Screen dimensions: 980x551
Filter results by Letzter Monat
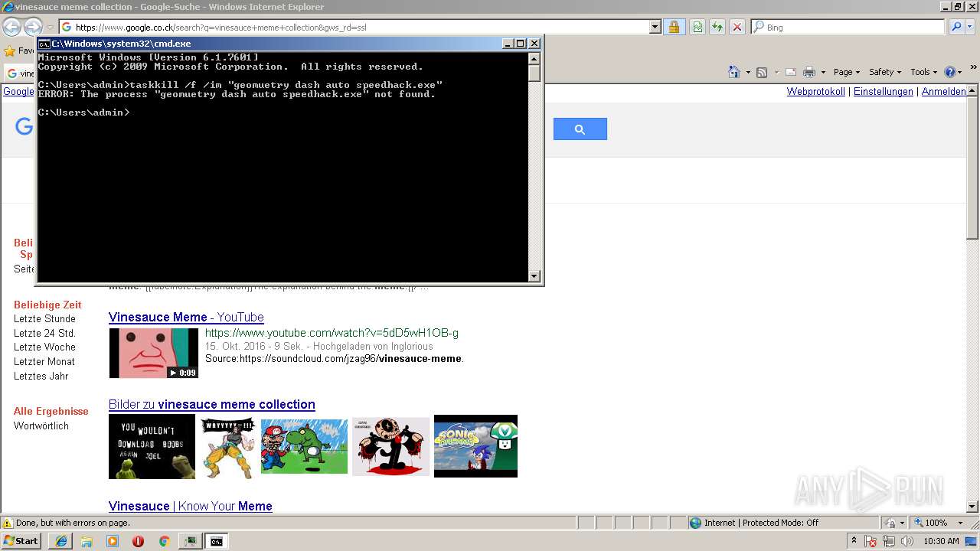tap(44, 361)
